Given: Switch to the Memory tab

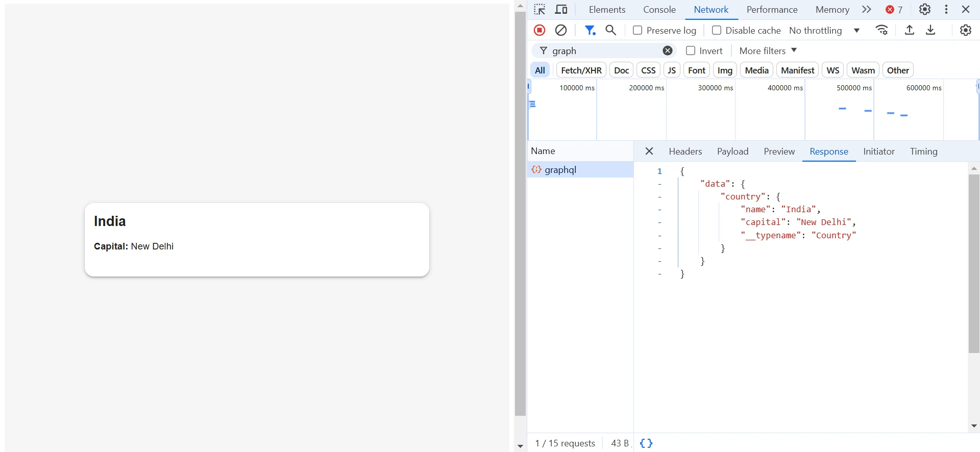Looking at the screenshot, I should point(832,10).
